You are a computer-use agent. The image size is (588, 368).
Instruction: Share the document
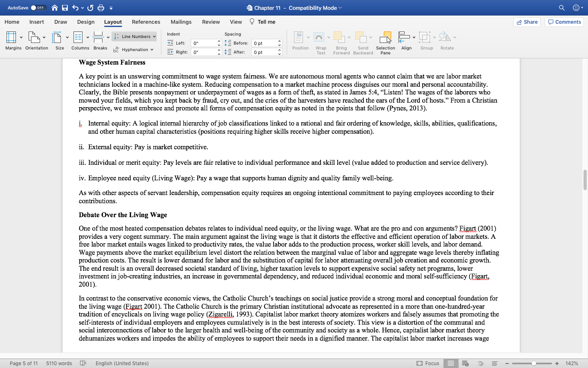coord(527,22)
